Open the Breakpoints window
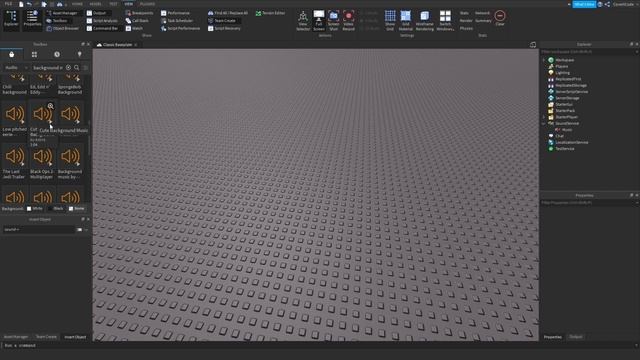Screen dimensions: 640x360 click(140, 13)
